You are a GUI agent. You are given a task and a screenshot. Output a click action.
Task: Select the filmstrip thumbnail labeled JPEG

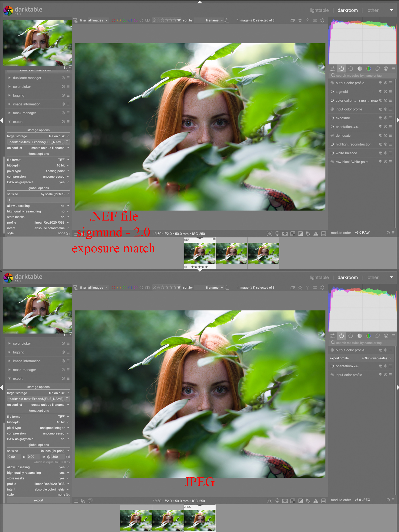pos(200,519)
